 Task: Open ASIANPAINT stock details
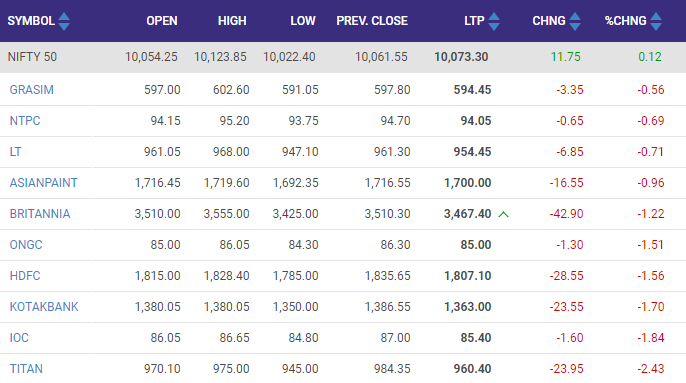(43, 183)
